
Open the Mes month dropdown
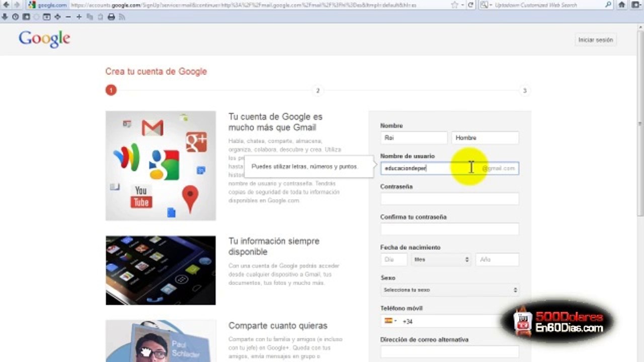tap(441, 259)
